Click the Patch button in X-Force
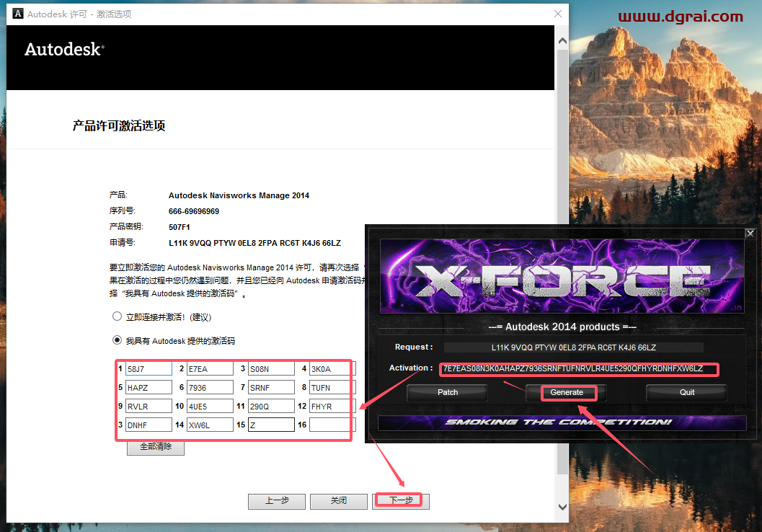Screen dimensions: 762x532 coord(447,392)
